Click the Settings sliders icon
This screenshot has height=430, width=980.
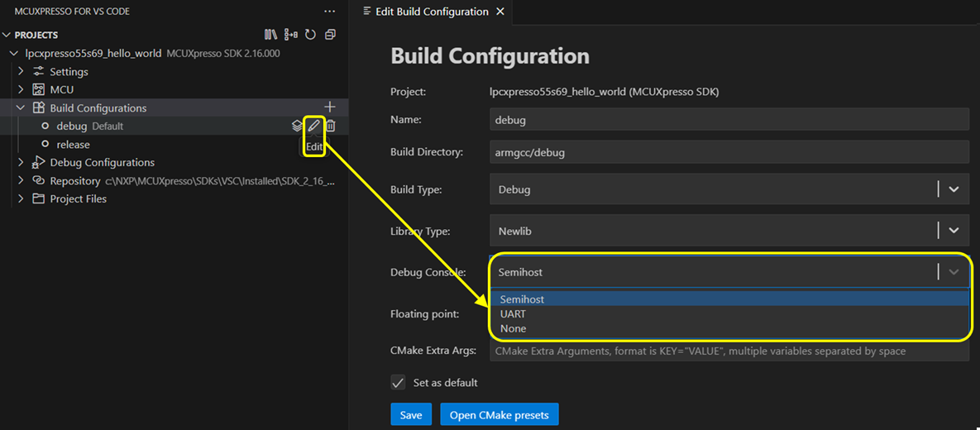pos(39,71)
